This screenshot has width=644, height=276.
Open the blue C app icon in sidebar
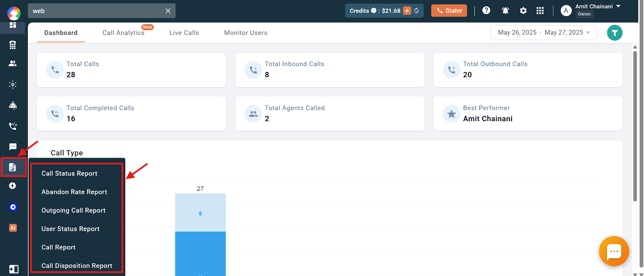[x=13, y=207]
